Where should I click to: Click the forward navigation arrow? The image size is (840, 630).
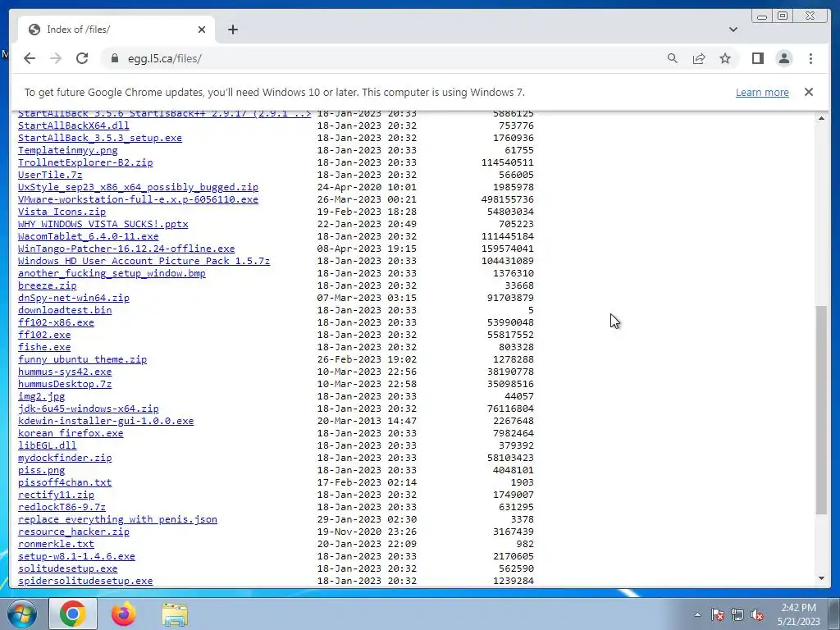(56, 58)
